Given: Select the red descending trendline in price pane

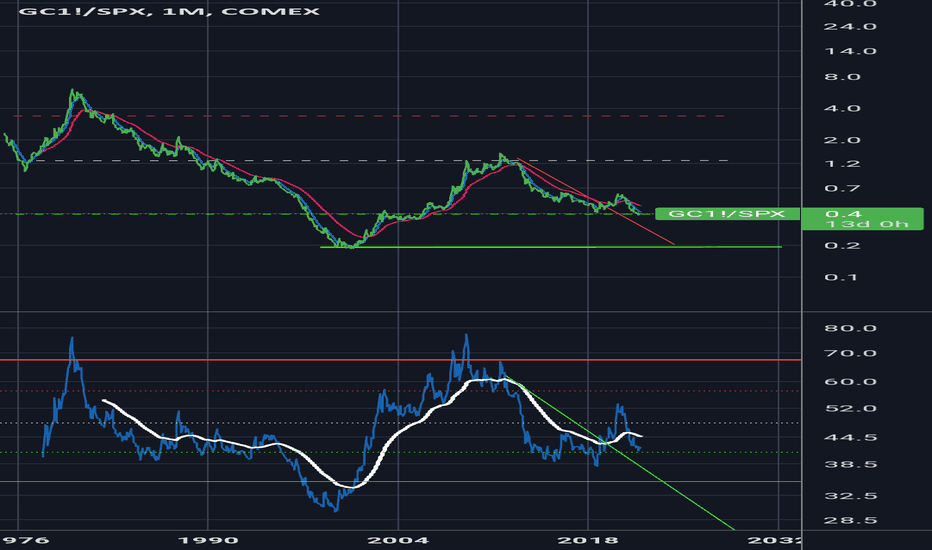Looking at the screenshot, I should pyautogui.click(x=594, y=200).
